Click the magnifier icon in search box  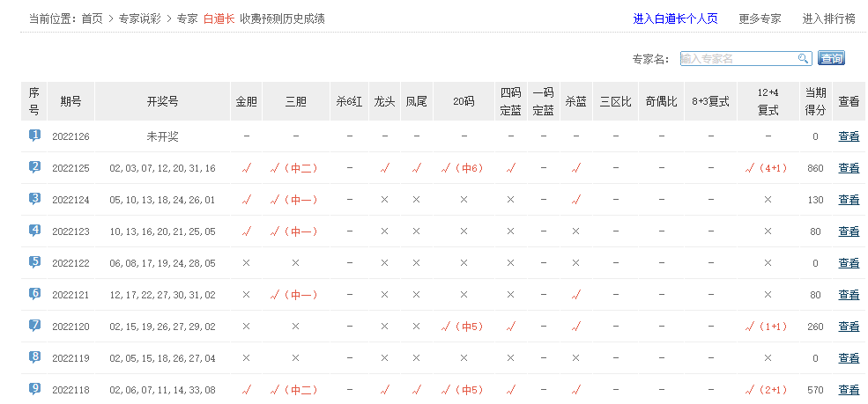[x=803, y=58]
